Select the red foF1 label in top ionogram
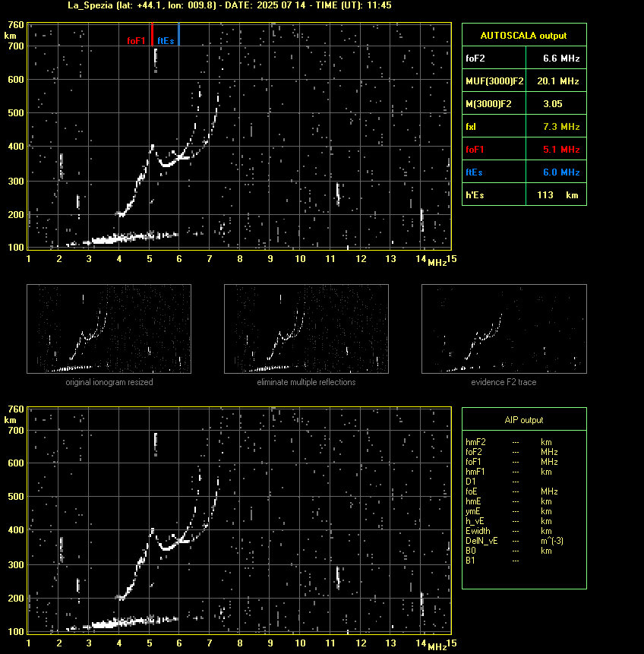This screenshot has width=644, height=654. tap(137, 41)
